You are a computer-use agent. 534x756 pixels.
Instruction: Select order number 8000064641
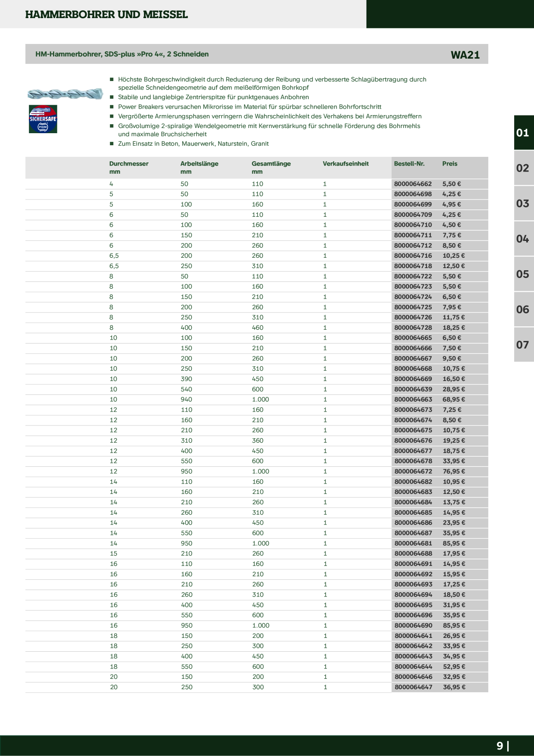(x=413, y=636)
